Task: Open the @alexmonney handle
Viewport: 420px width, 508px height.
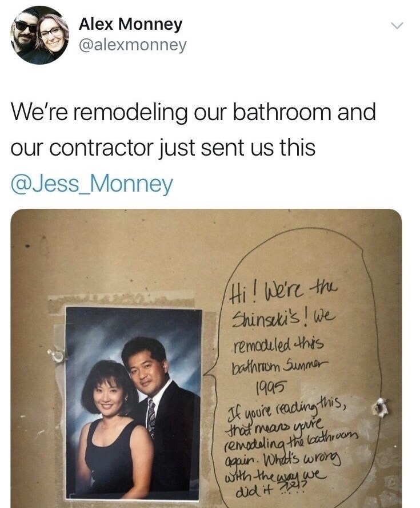Action: coord(133,45)
